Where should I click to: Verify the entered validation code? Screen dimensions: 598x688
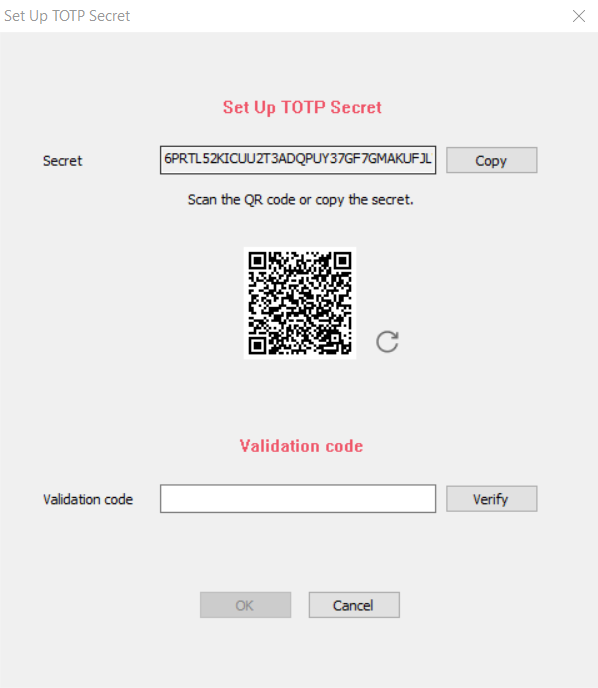[x=491, y=499]
